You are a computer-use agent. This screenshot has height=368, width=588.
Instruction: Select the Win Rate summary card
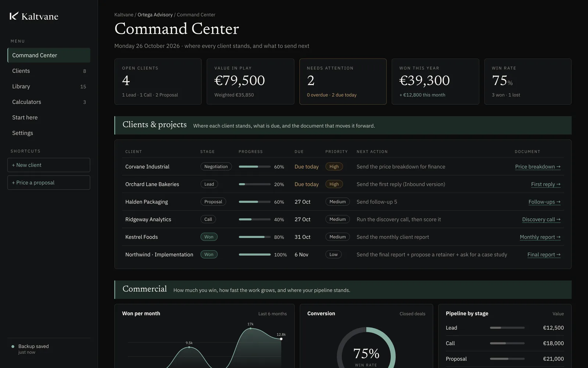[x=528, y=82]
